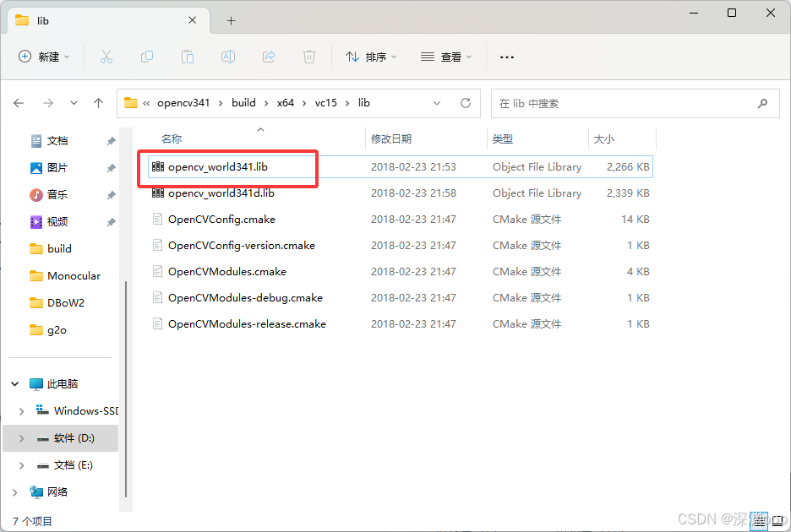Expand the 文档 (E:) drive node

(21, 465)
